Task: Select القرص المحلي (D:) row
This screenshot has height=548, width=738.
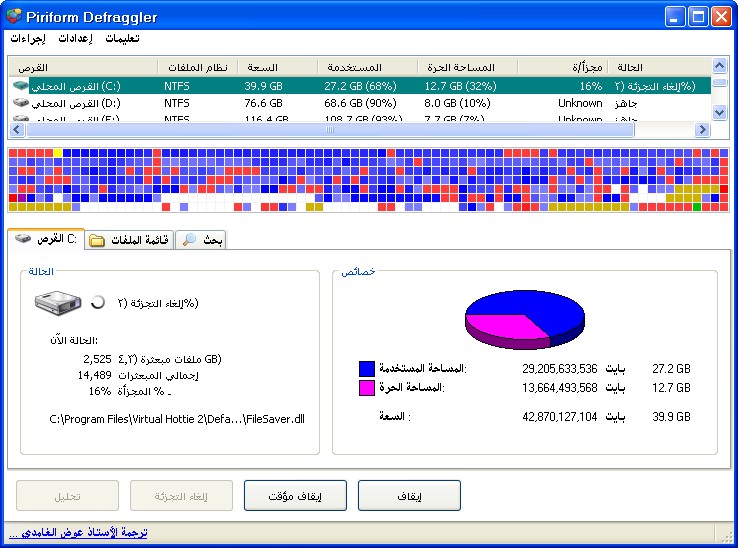Action: pyautogui.click(x=360, y=103)
